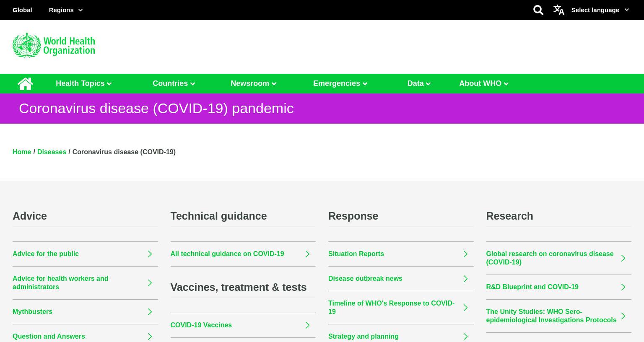Click arrow next to COVID-19 Vaccines
Screen dimensions: 644x342
click(307, 325)
